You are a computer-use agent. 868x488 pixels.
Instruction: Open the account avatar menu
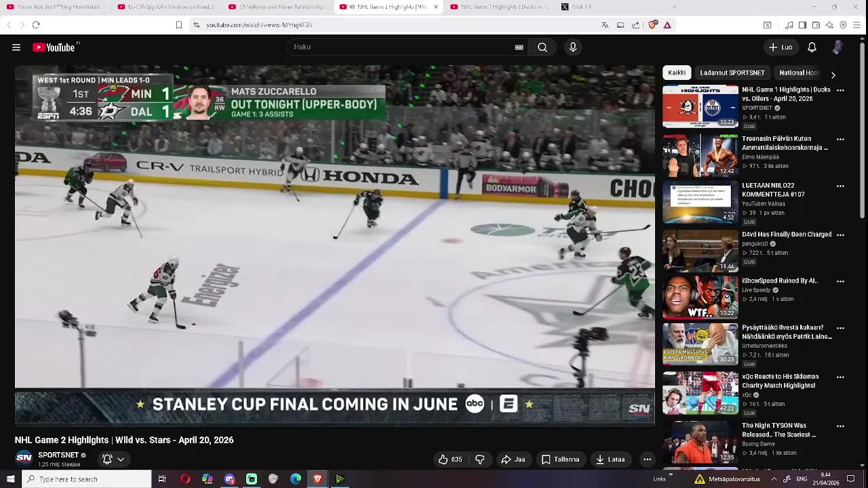click(837, 47)
